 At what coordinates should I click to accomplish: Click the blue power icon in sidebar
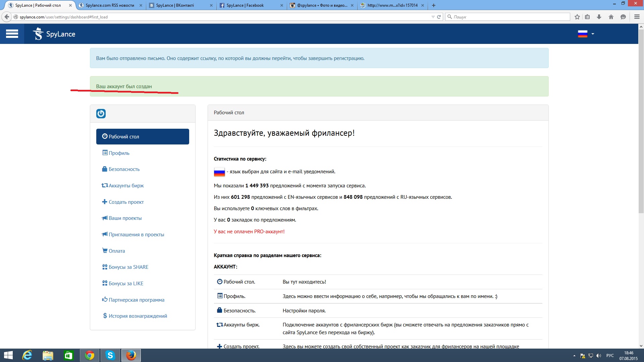[x=101, y=114]
